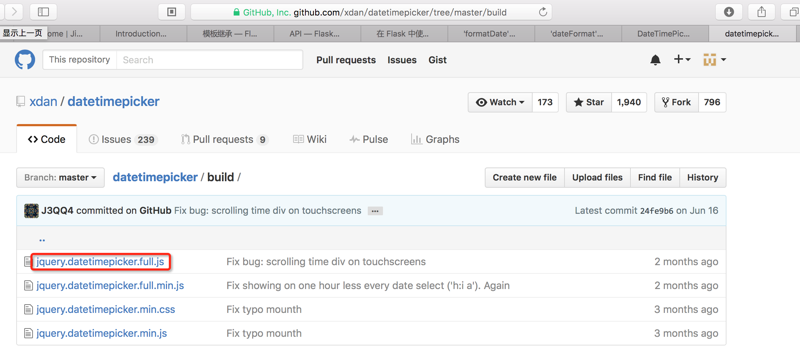Open jquery.datetimepicker.full.js file
The width and height of the screenshot is (800, 361).
100,262
